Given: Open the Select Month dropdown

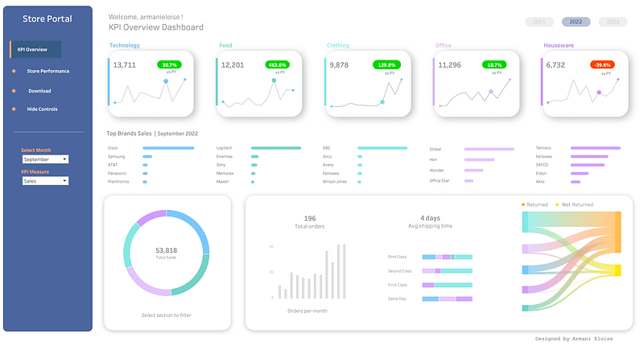Looking at the screenshot, I should point(44,159).
